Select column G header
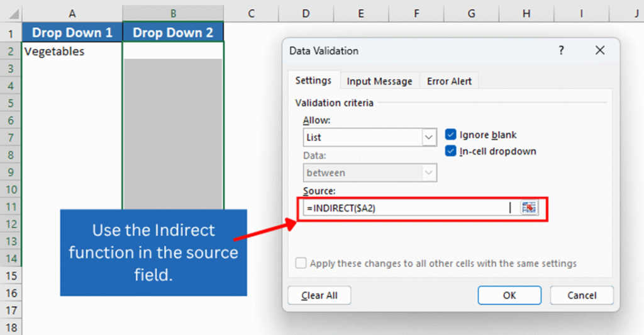644x335 pixels. coord(471,14)
